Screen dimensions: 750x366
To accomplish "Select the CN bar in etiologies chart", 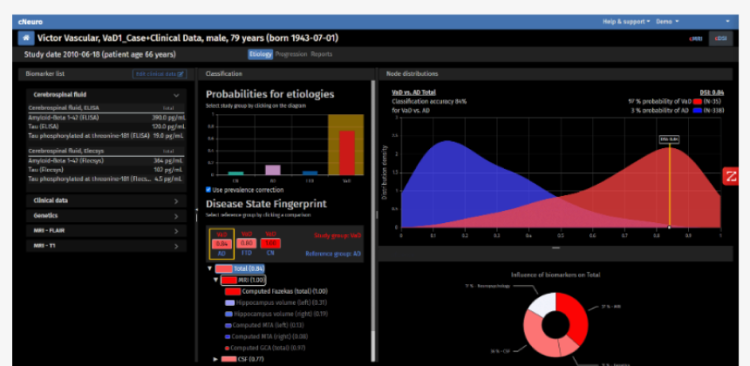I will pos(235,173).
